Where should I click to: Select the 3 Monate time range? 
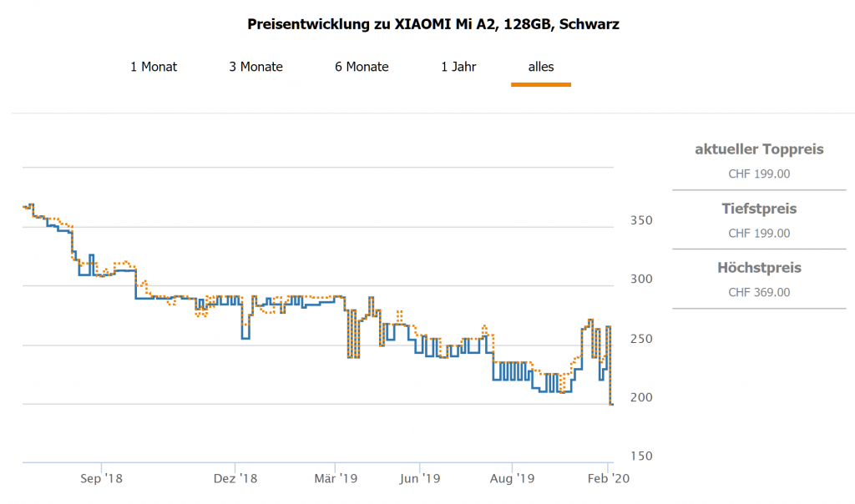tap(255, 67)
